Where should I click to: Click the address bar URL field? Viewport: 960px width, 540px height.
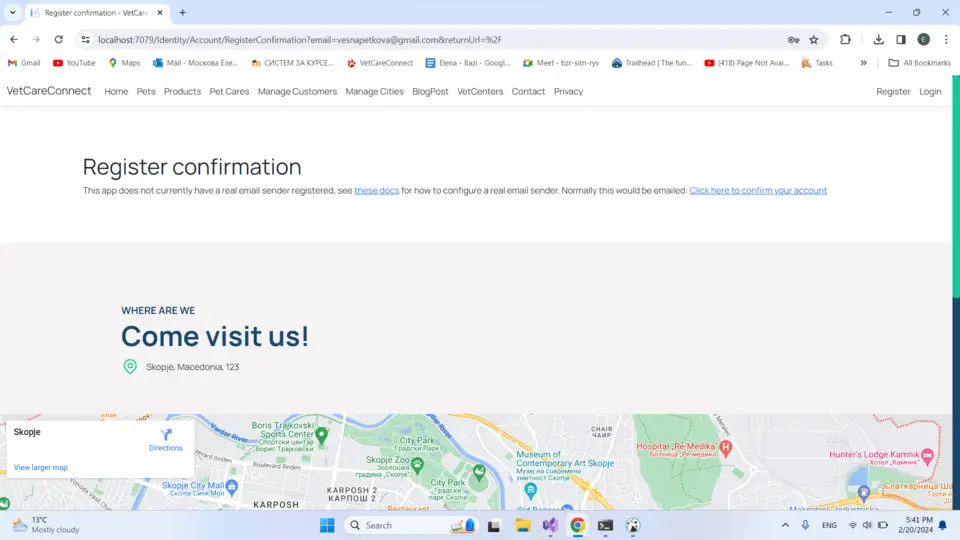point(400,40)
